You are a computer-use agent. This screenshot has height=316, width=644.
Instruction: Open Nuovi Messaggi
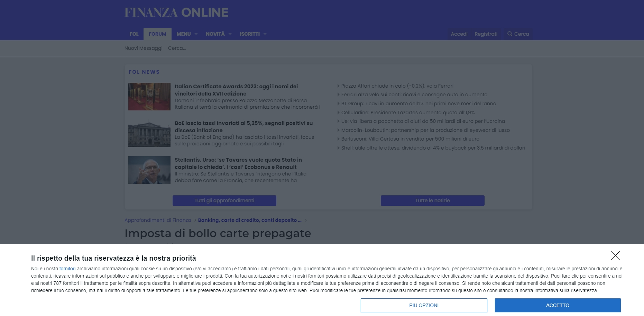[x=143, y=48]
